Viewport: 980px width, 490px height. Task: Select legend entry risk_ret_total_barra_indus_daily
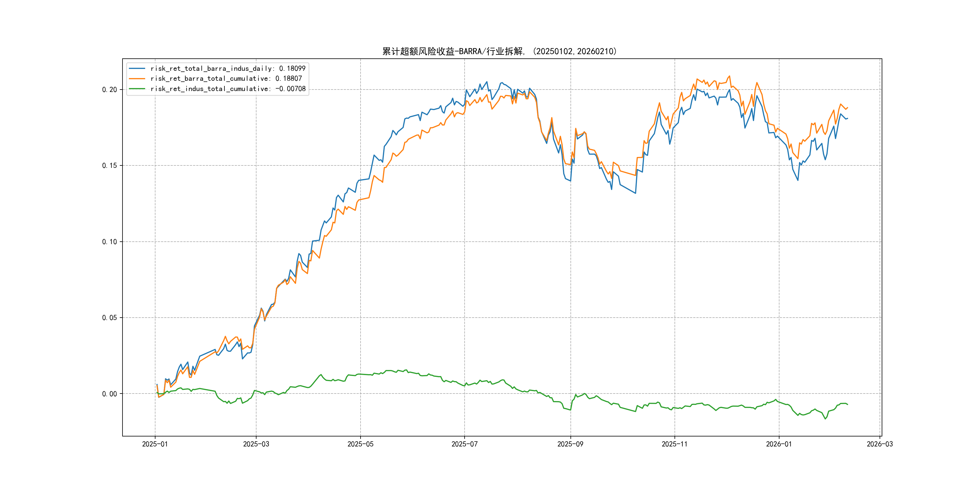click(x=227, y=68)
